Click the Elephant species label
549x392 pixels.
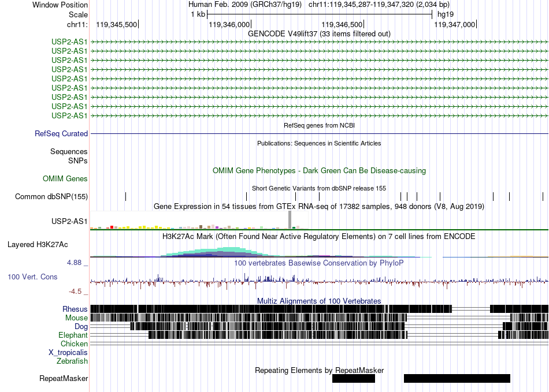pos(73,335)
